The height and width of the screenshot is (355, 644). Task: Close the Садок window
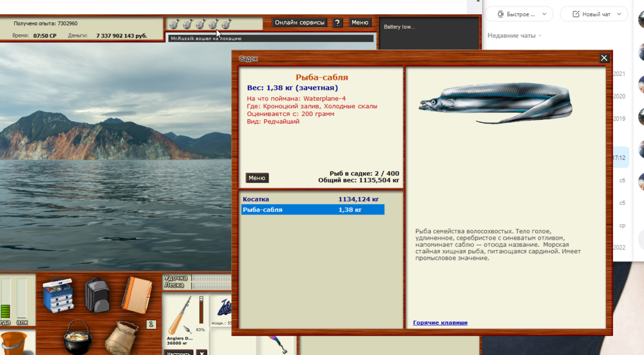pos(604,58)
